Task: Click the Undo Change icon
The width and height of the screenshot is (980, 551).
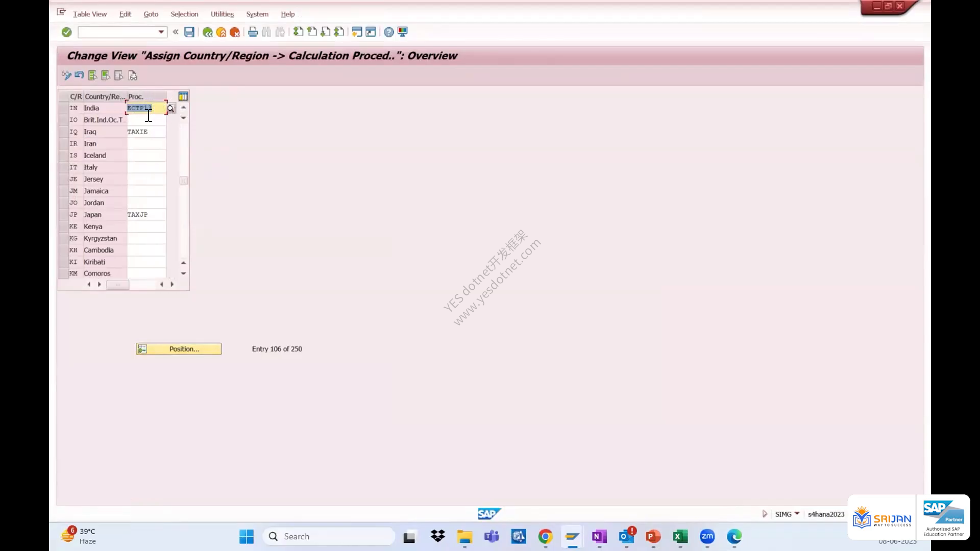Action: 79,76
